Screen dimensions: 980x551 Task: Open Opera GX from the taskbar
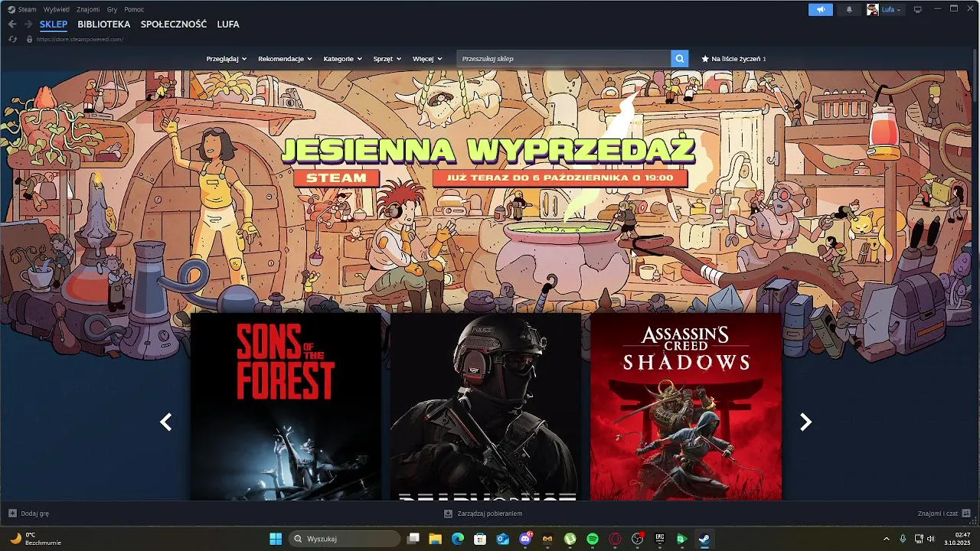615,539
